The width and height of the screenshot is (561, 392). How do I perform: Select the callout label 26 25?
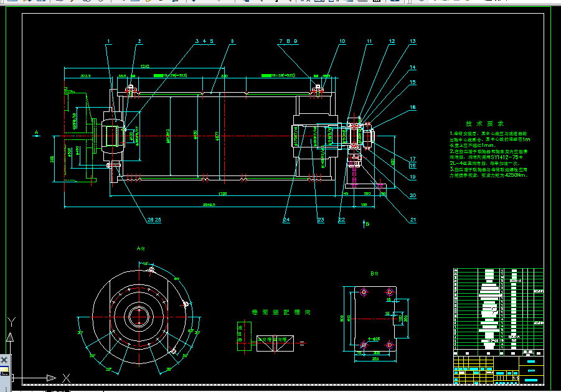coord(154,220)
